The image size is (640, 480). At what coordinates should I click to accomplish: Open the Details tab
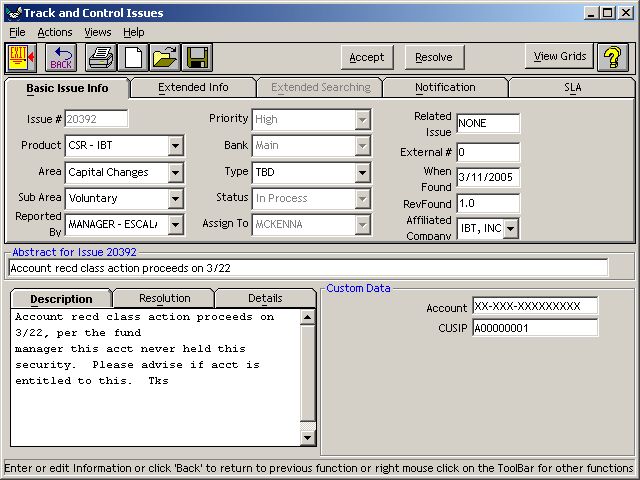click(265, 298)
